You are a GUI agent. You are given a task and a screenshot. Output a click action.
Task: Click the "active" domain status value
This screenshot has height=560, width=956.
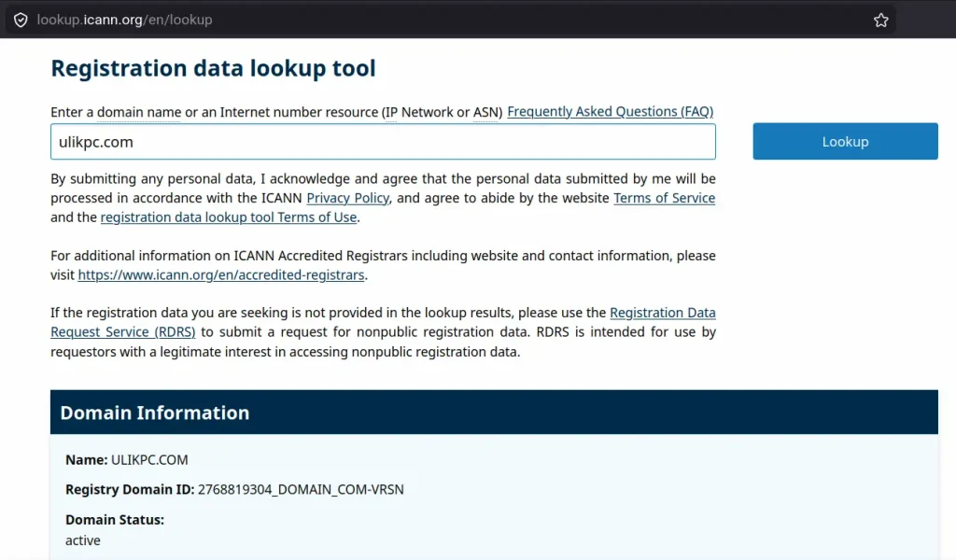coord(83,540)
